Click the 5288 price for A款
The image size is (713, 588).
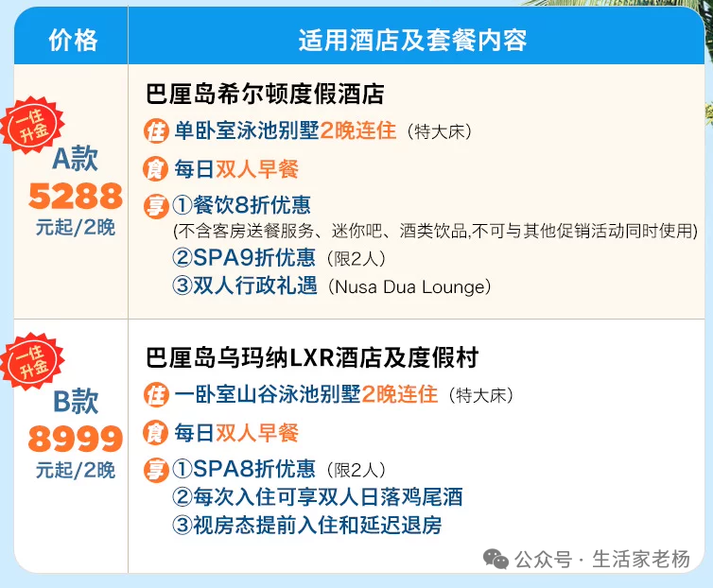(76, 196)
